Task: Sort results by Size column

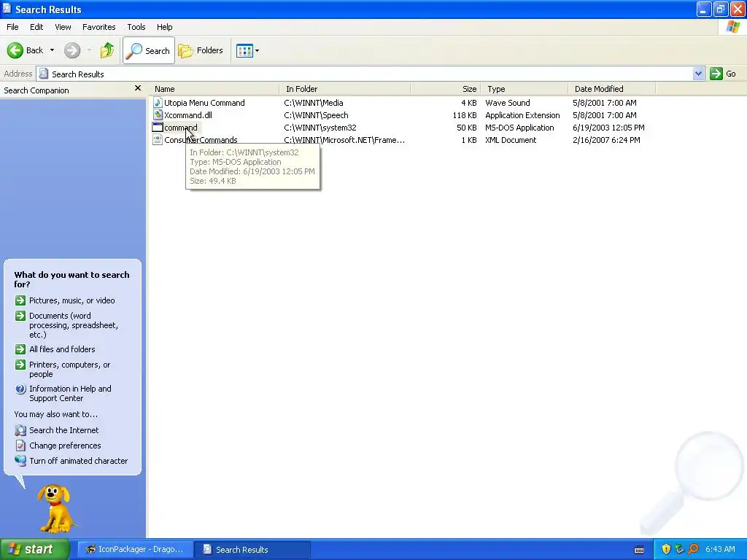Action: pos(446,89)
